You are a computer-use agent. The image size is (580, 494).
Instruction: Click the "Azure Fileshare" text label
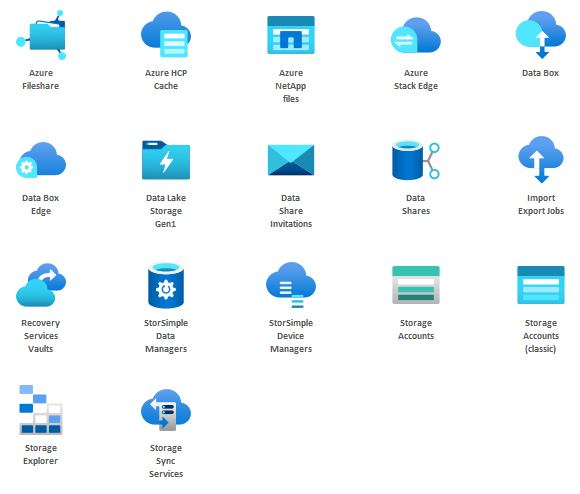pyautogui.click(x=41, y=79)
